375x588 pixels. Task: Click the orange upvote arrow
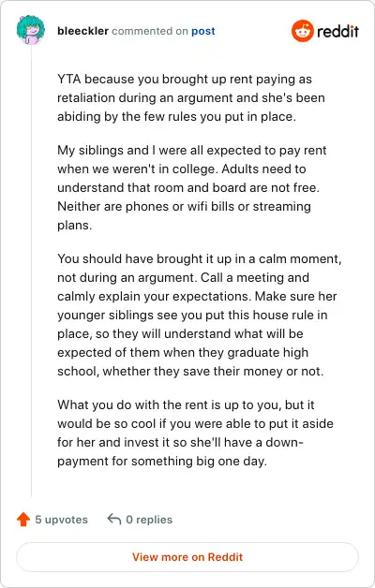[23, 520]
